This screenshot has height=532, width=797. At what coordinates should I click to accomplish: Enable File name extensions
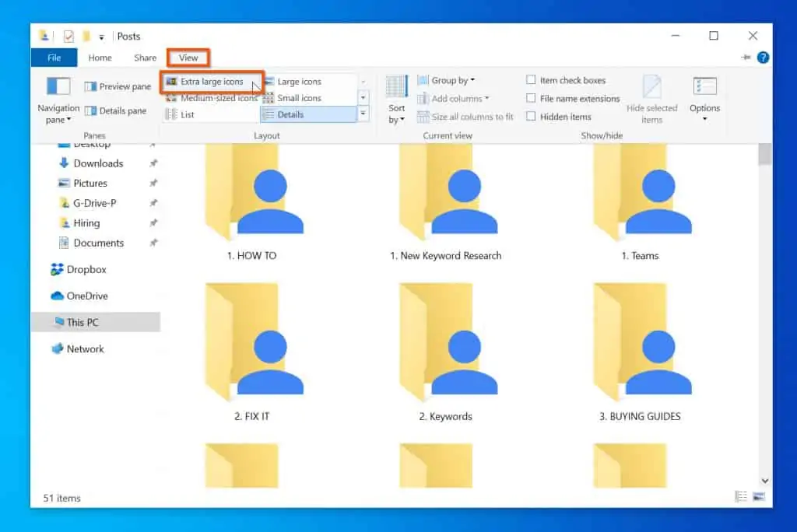(x=531, y=98)
